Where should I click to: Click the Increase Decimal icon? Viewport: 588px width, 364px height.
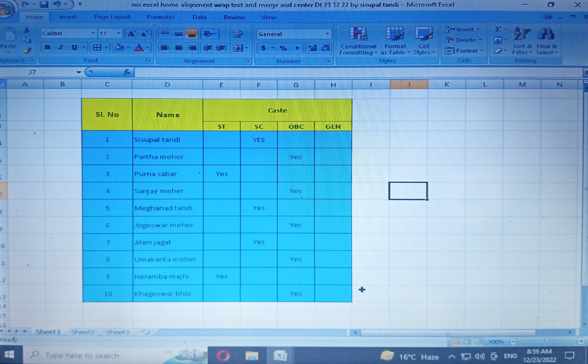(x=313, y=48)
